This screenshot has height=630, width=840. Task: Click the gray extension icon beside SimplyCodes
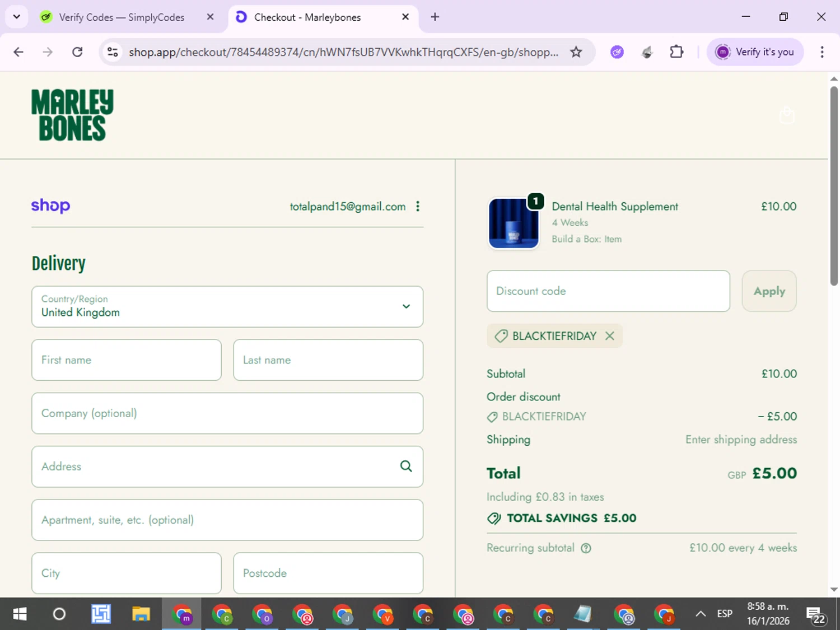point(647,52)
